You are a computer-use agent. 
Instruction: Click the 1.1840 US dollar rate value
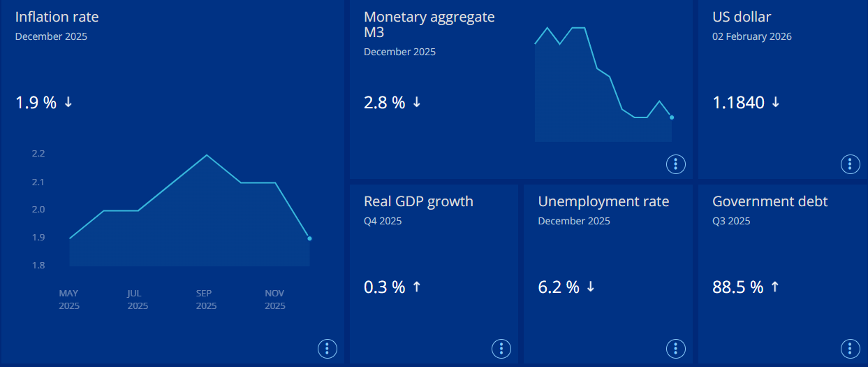tap(738, 103)
